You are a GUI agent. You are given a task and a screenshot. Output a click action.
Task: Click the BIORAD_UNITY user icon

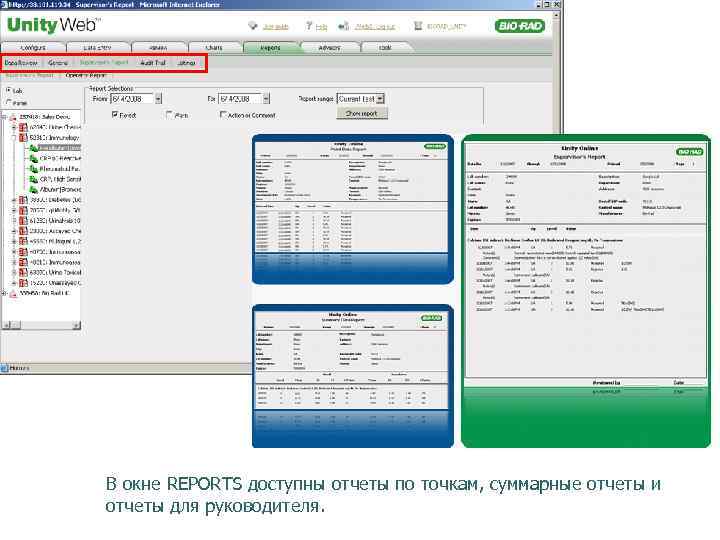click(418, 26)
